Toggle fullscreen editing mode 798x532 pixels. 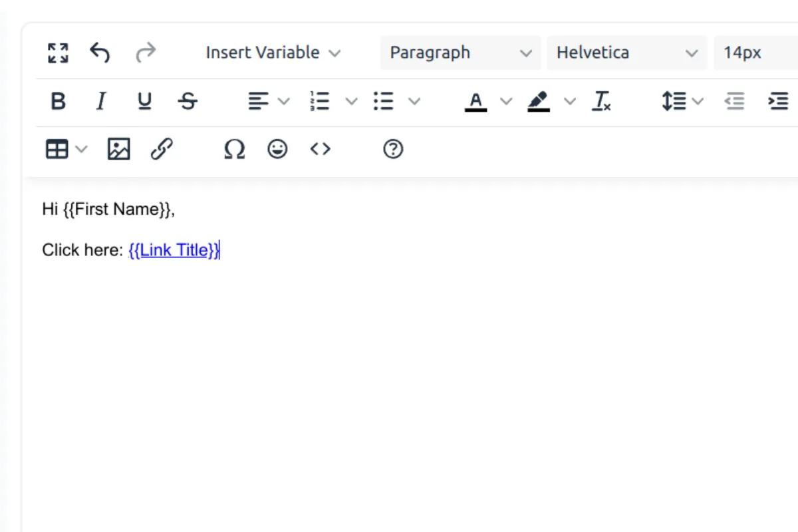(x=58, y=53)
